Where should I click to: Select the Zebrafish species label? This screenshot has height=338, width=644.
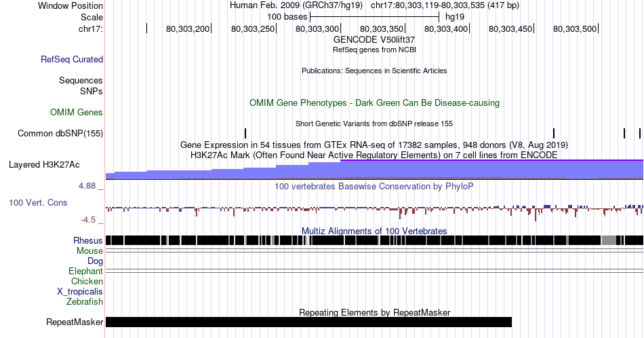pyautogui.click(x=85, y=301)
